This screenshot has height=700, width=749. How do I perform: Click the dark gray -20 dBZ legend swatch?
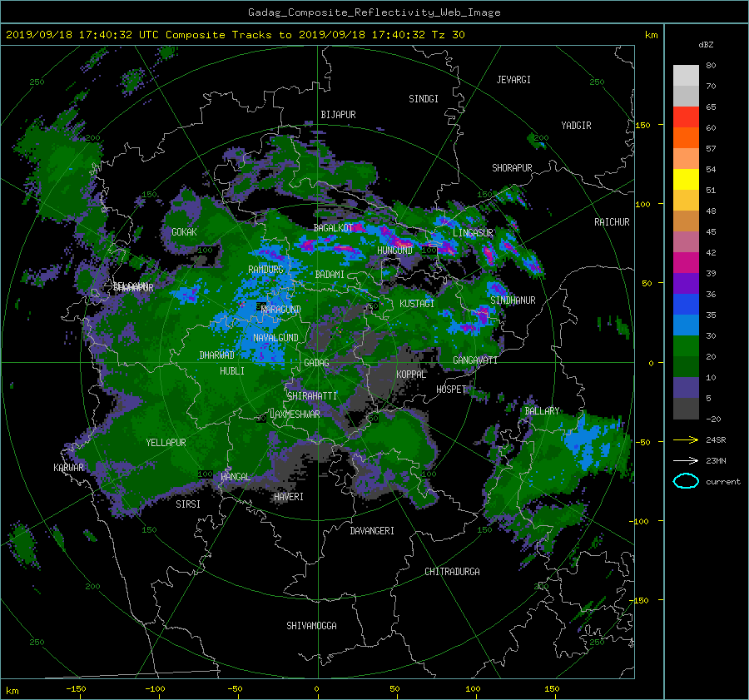click(x=686, y=409)
